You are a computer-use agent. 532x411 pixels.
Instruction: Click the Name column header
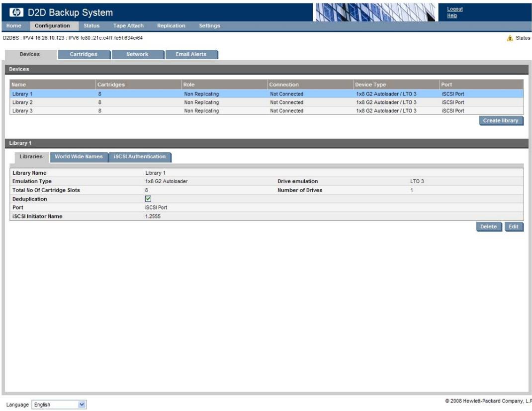point(53,85)
